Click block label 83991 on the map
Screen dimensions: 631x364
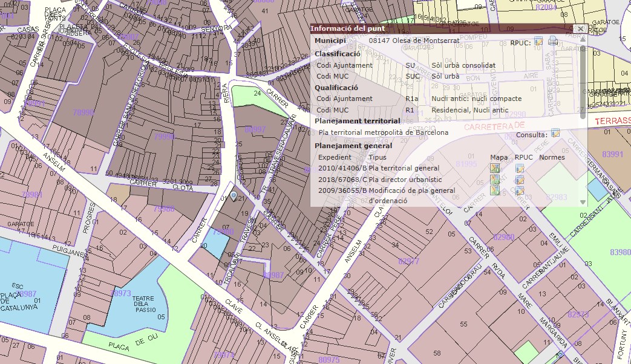[x=612, y=154]
